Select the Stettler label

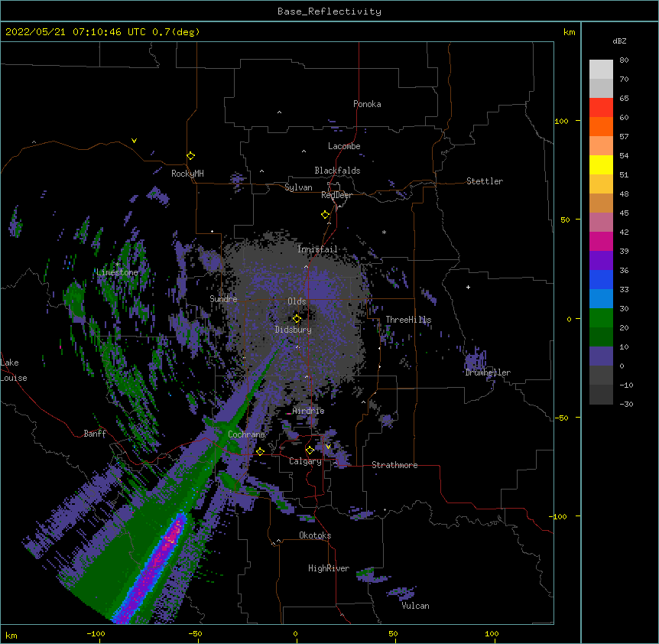(x=485, y=181)
